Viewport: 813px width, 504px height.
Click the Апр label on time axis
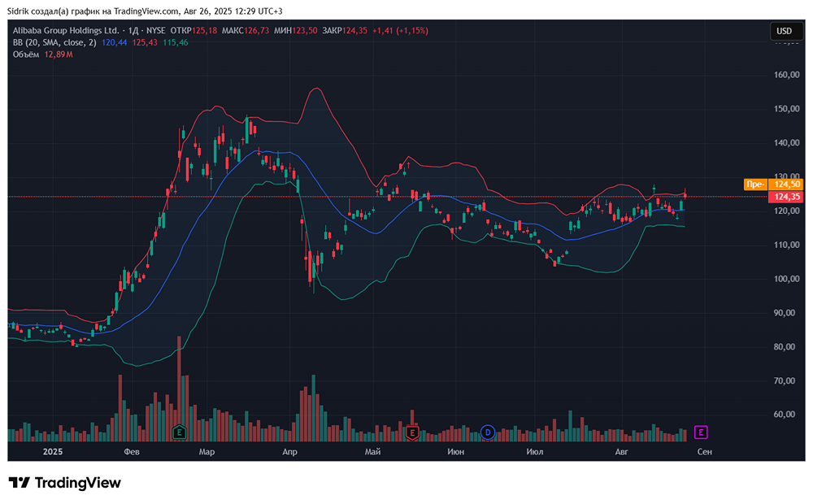[x=289, y=452]
